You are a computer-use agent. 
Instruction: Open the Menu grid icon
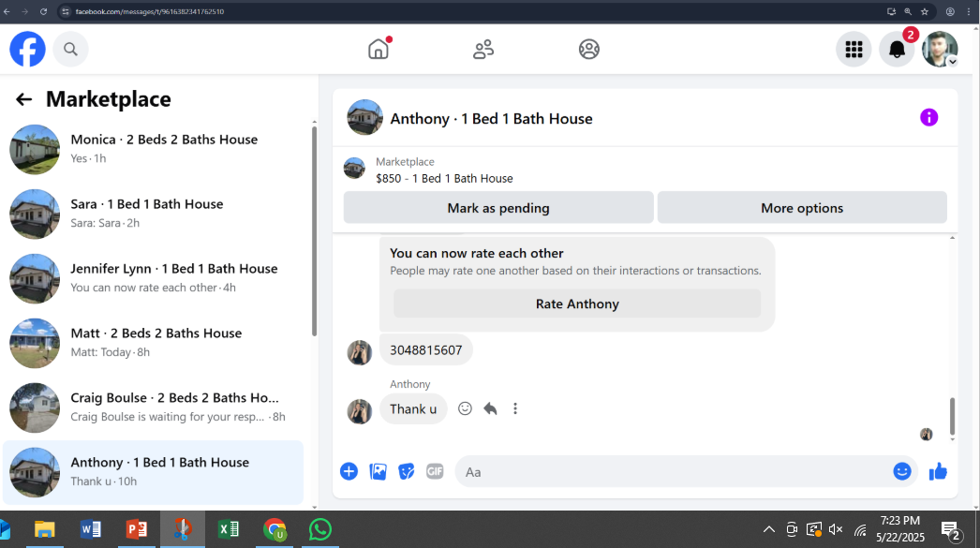[x=854, y=49]
